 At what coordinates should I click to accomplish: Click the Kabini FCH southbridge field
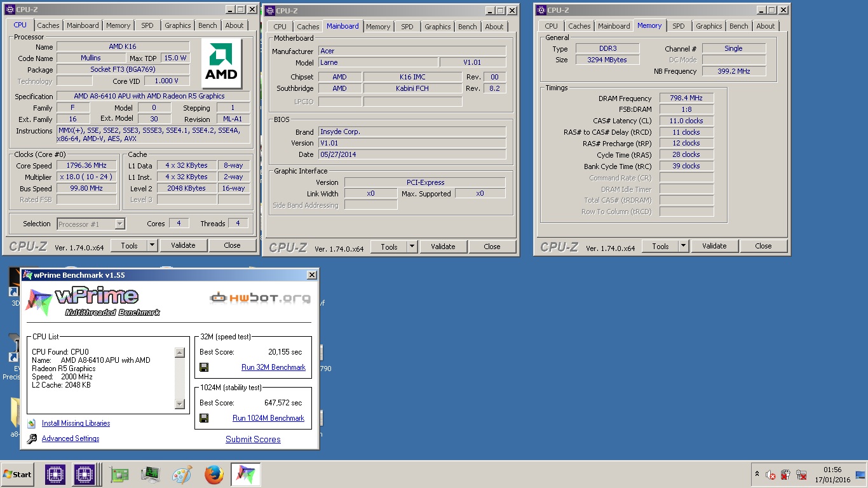click(x=412, y=88)
